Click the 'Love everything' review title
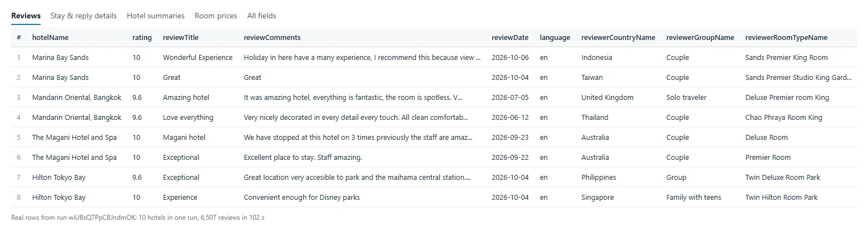 pyautogui.click(x=188, y=118)
